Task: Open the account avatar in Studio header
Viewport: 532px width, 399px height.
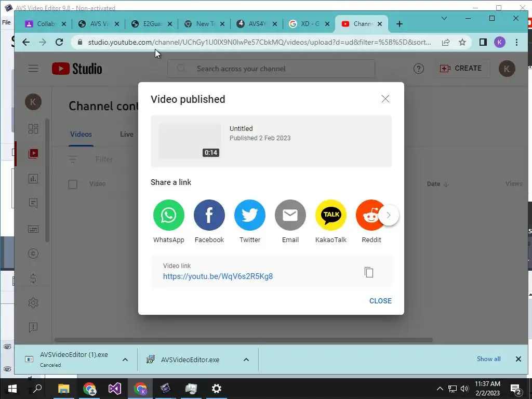Action: point(507,69)
